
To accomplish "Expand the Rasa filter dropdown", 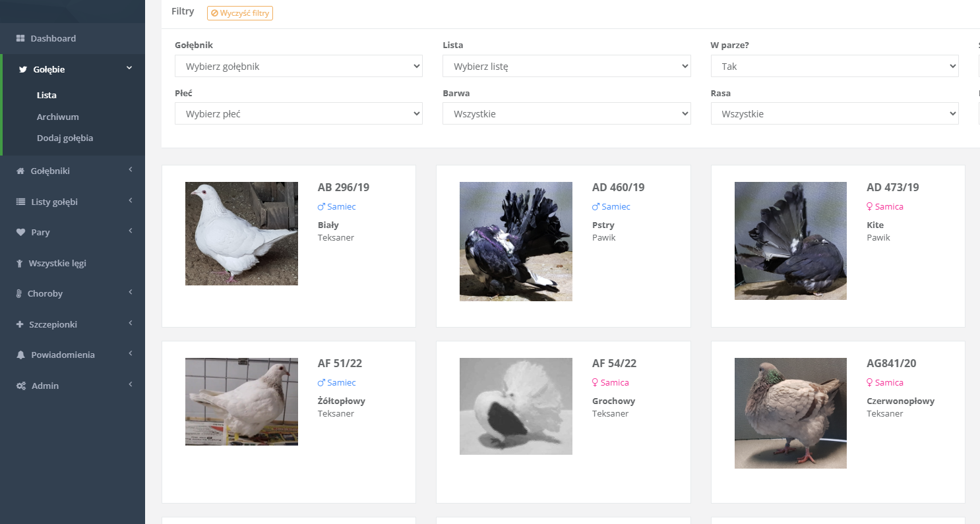I will [834, 113].
